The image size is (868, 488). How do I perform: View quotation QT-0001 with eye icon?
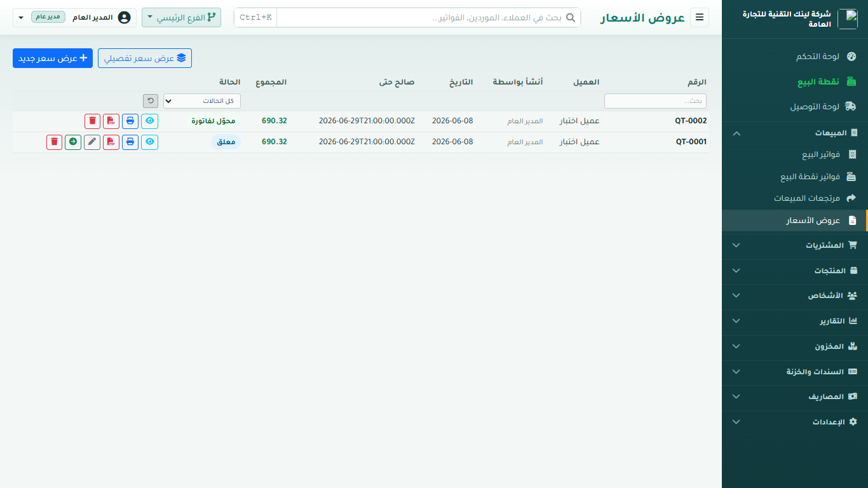point(150,142)
